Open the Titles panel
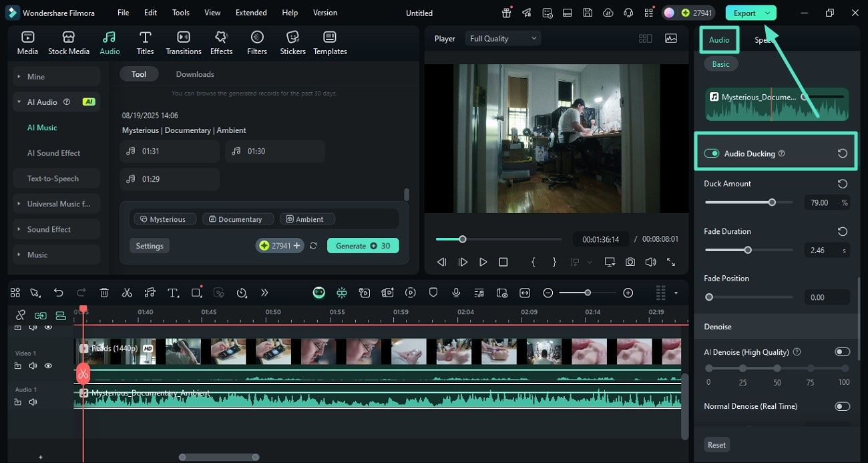The width and height of the screenshot is (868, 463). [145, 43]
